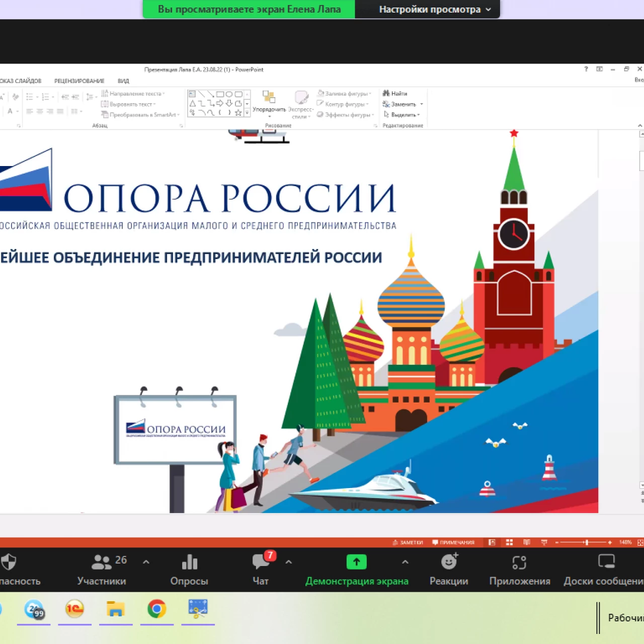Click the Найти binoculars find icon
644x644 pixels.
386,93
